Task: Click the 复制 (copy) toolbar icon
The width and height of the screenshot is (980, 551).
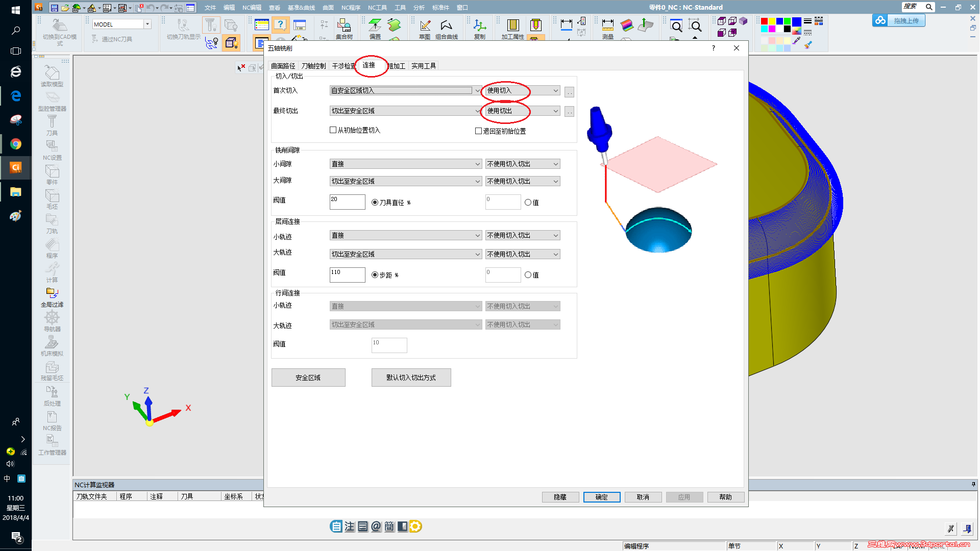Action: (x=479, y=28)
